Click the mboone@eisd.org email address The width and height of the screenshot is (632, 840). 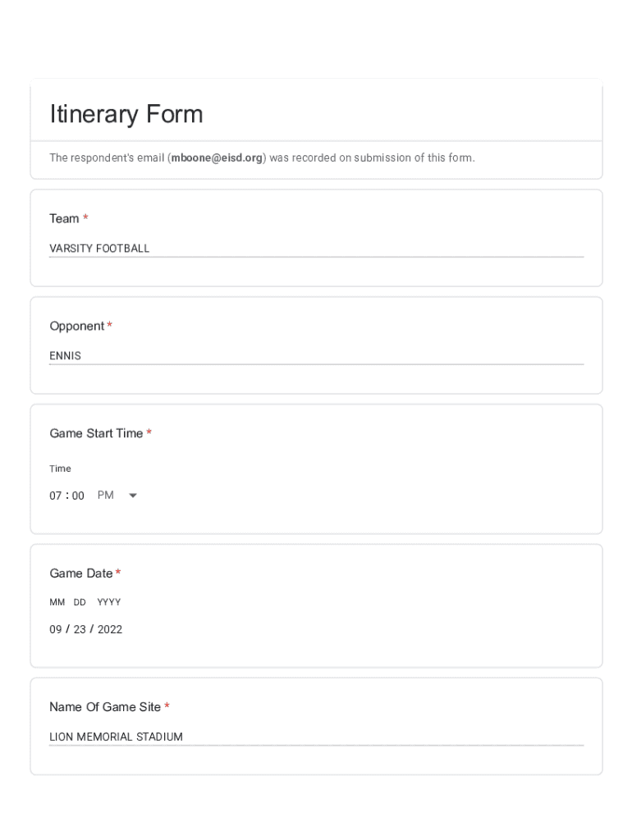(x=217, y=157)
